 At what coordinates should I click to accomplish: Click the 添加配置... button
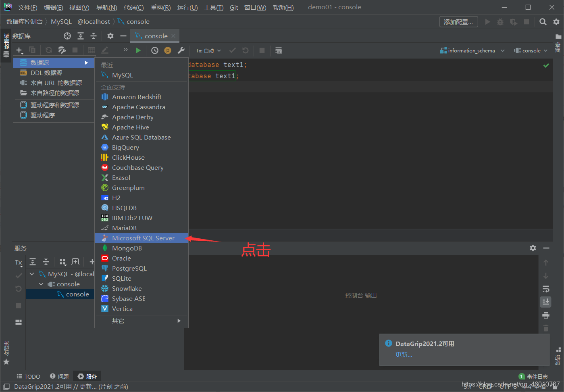pyautogui.click(x=458, y=22)
